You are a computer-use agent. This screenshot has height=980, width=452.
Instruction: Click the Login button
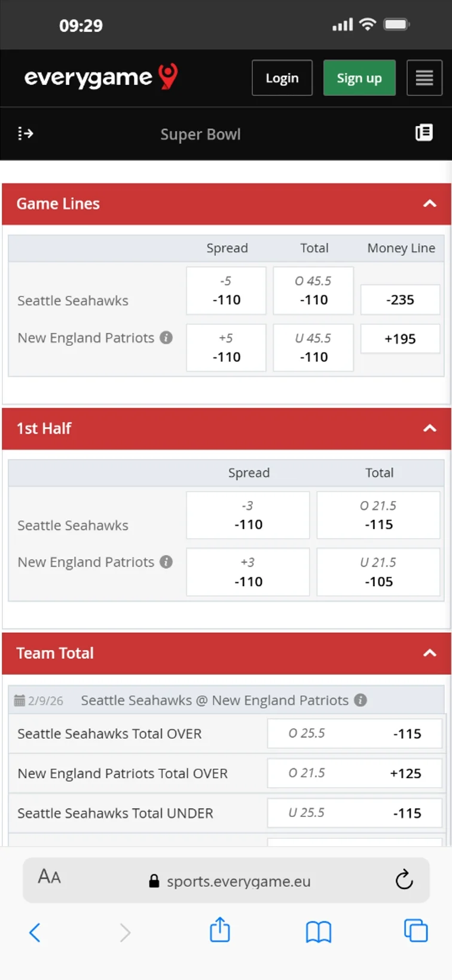(x=282, y=78)
